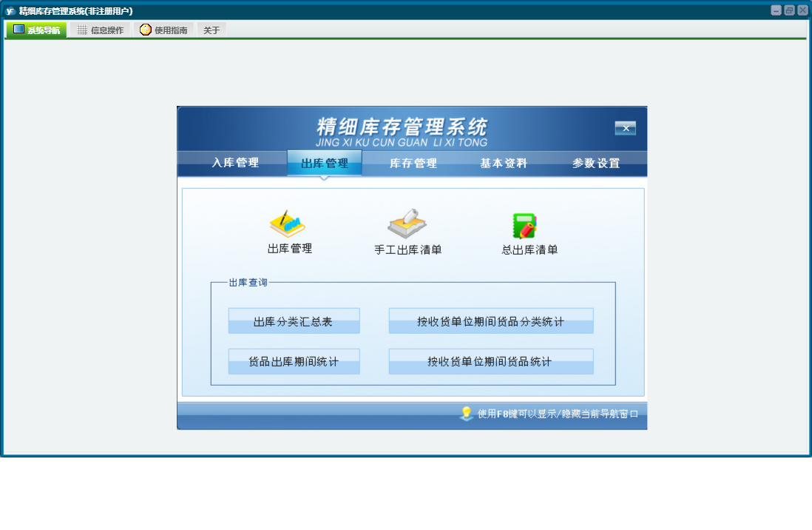Open the 出库管理 notebook icon

(288, 224)
